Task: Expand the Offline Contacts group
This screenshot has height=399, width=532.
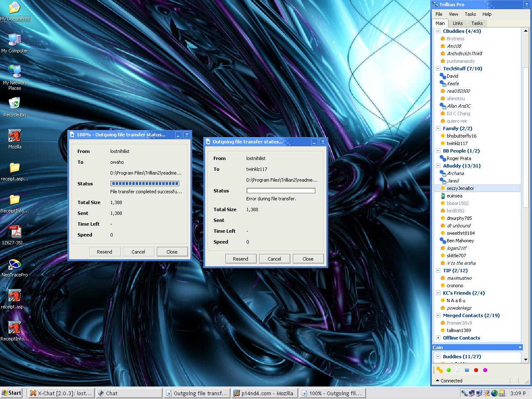Action: click(438, 338)
